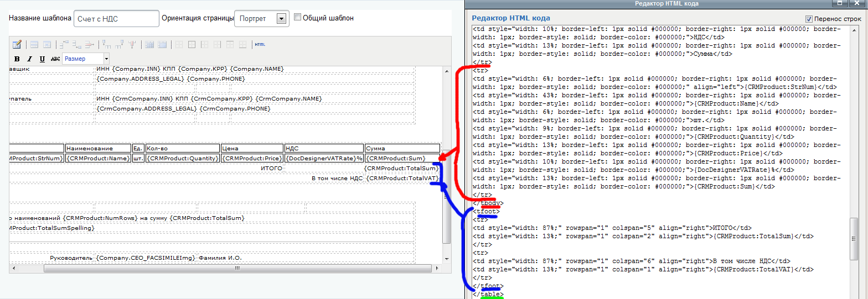The image size is (868, 299).
Task: Apply bold formatting
Action: 17,59
